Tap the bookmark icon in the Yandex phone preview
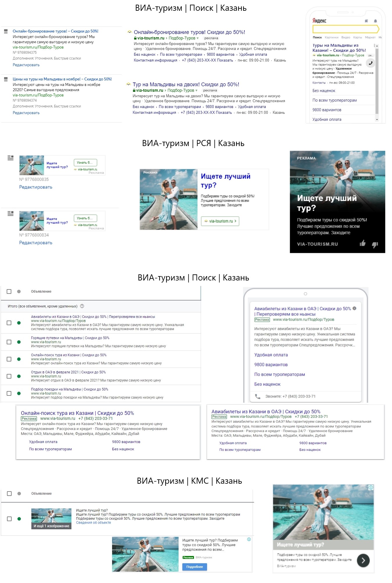Viewport: 392px width, 583px height. point(366,21)
